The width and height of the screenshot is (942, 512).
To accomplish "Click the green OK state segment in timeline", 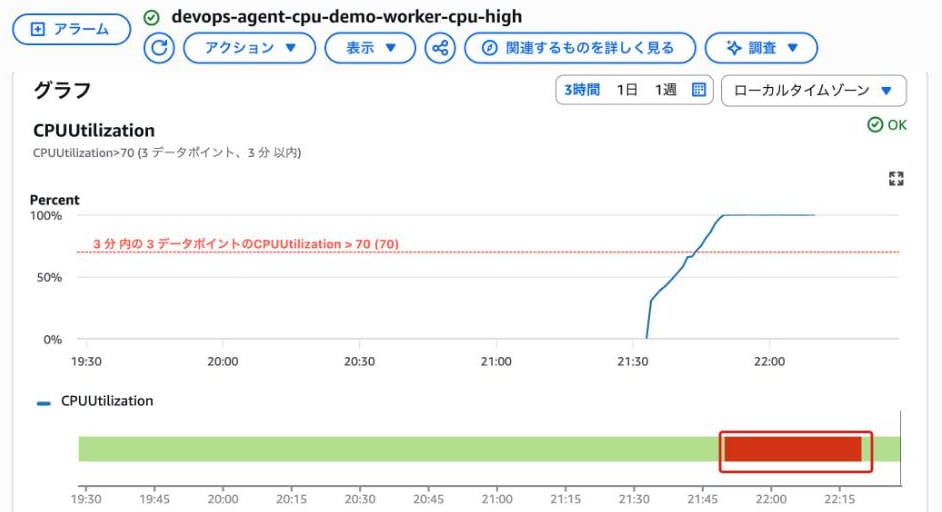I will tap(399, 450).
